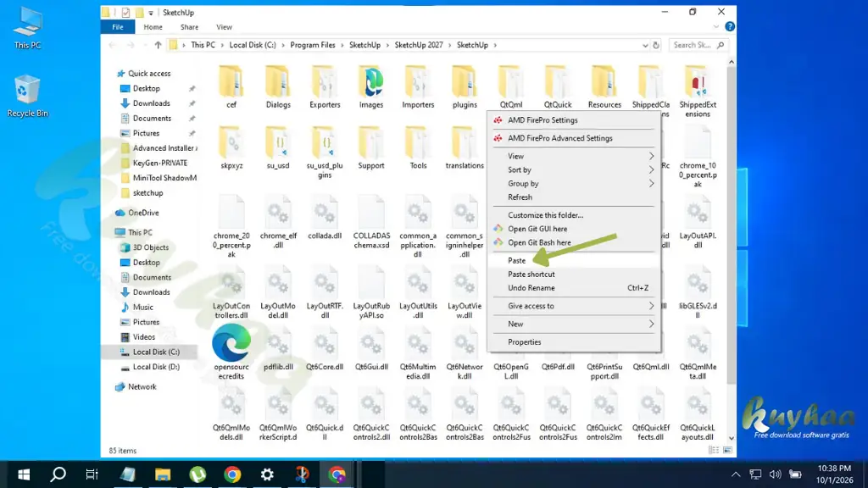Open the cef folder
The width and height of the screenshot is (868, 488).
pos(231,87)
